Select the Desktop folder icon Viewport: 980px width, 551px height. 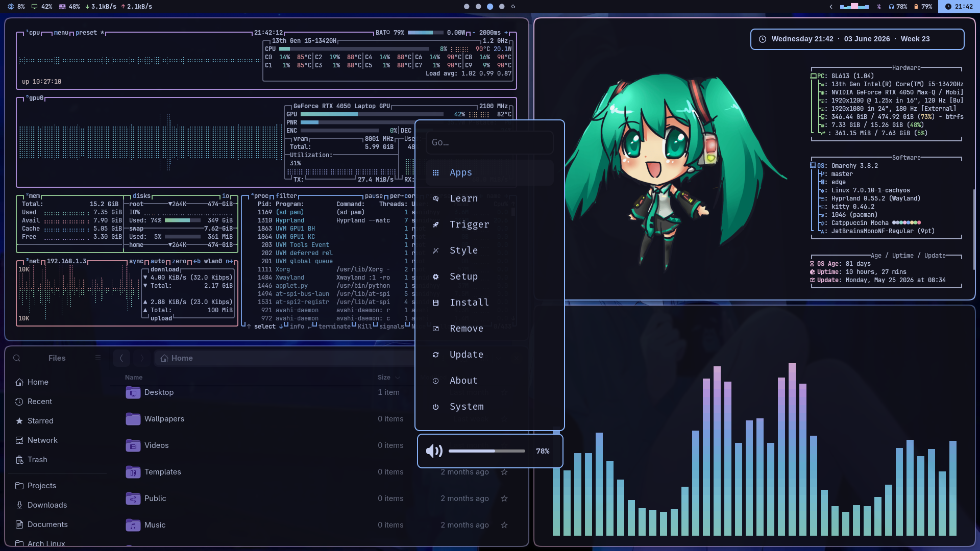133,392
